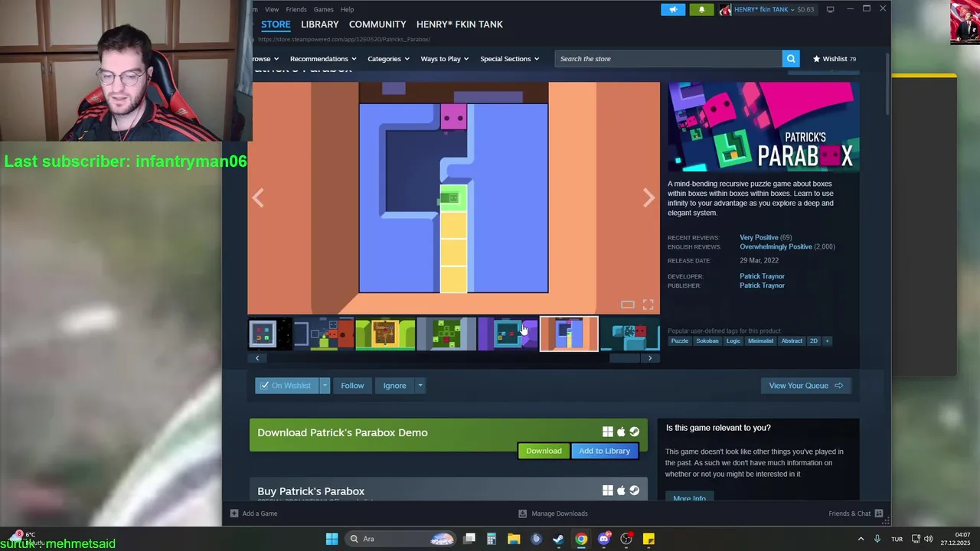Open the Recommendations dropdown menu
Image resolution: width=980 pixels, height=551 pixels.
coord(323,59)
